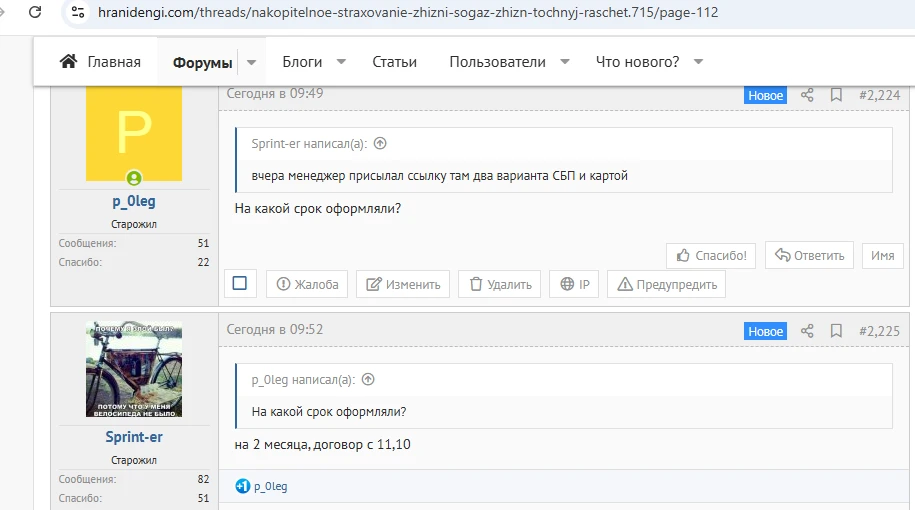Open the Пользователи menu item
This screenshot has width=915, height=510.
(x=497, y=62)
